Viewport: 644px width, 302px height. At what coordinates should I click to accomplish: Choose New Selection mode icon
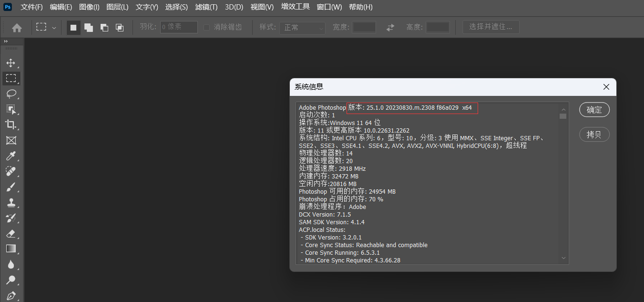click(73, 28)
